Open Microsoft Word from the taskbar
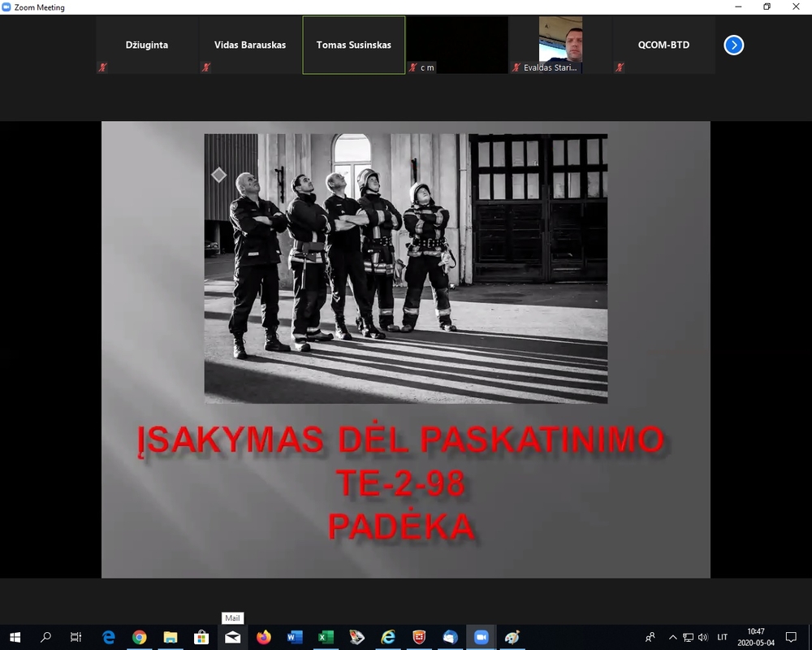The image size is (812, 650). (295, 637)
